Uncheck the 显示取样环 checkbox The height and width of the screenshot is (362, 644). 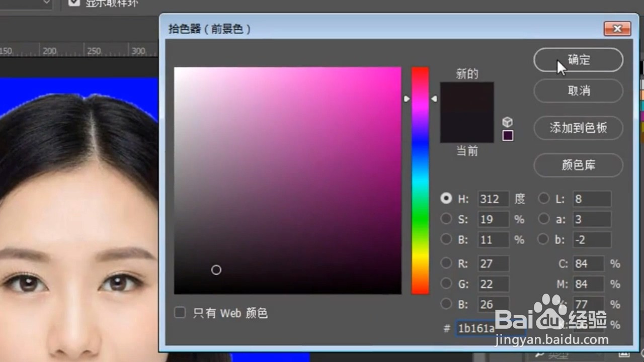(73, 3)
